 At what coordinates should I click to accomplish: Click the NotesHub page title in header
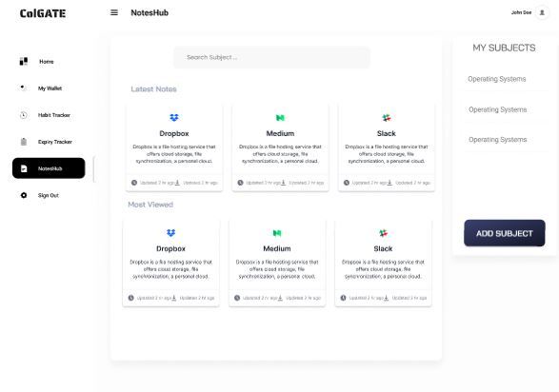(x=150, y=12)
